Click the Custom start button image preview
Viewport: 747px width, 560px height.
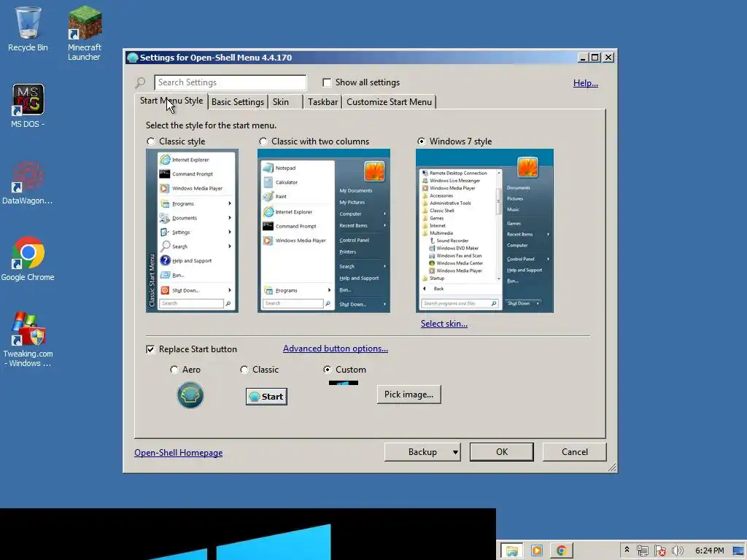[x=344, y=383]
